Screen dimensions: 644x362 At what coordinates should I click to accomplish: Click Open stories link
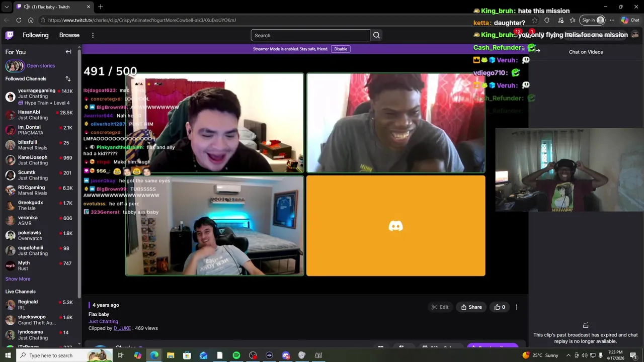41,66
